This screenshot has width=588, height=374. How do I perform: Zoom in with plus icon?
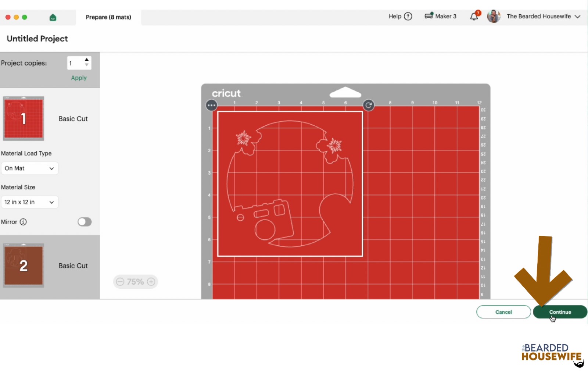[x=151, y=282]
